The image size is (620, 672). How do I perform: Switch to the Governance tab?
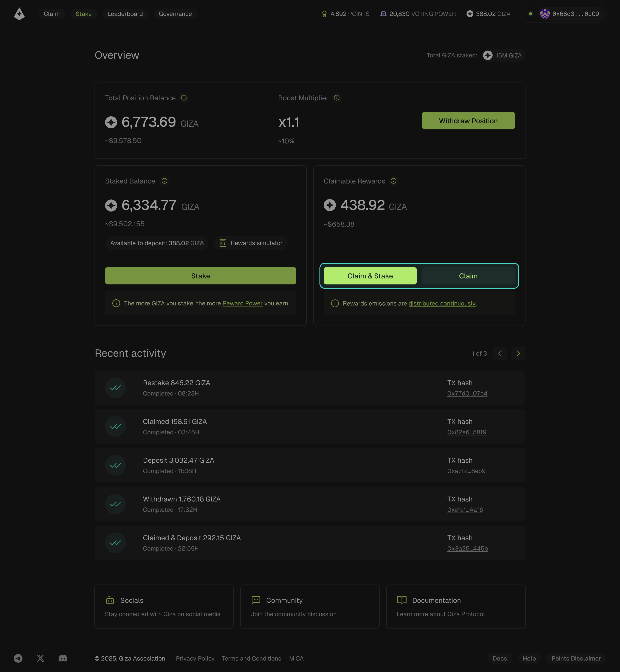[x=175, y=14]
